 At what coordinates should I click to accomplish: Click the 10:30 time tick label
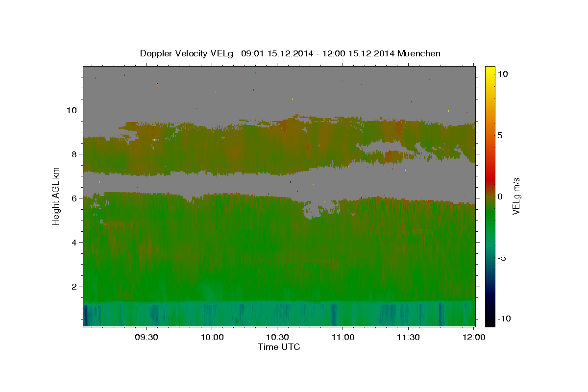point(277,337)
